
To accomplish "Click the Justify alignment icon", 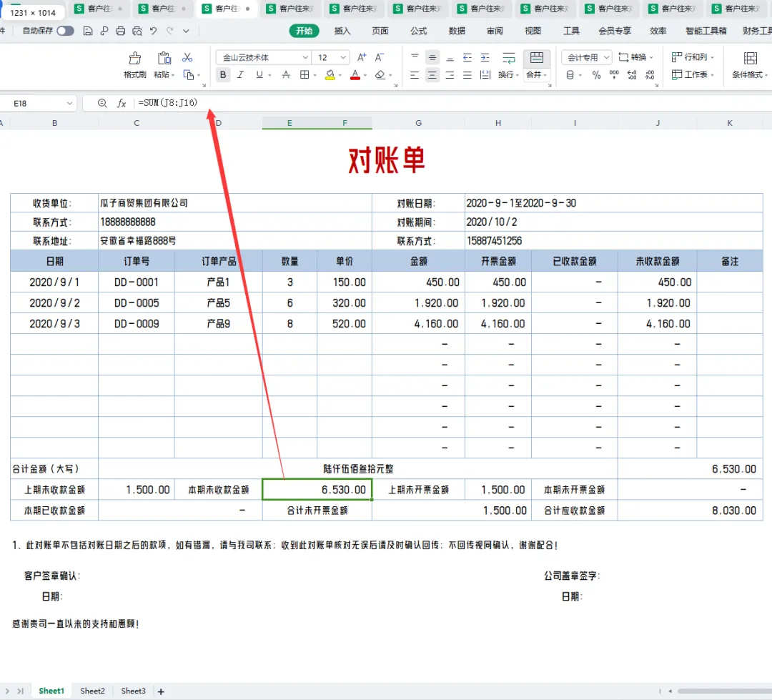I will click(467, 75).
